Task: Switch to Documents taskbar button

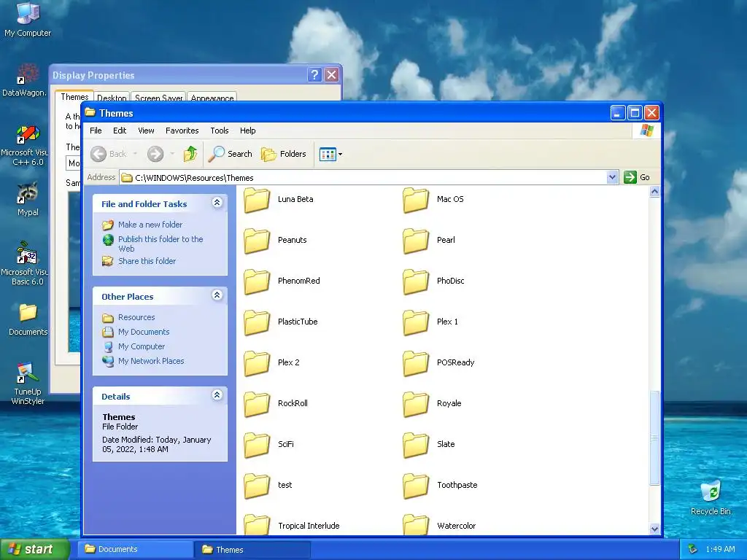Action: 135,549
